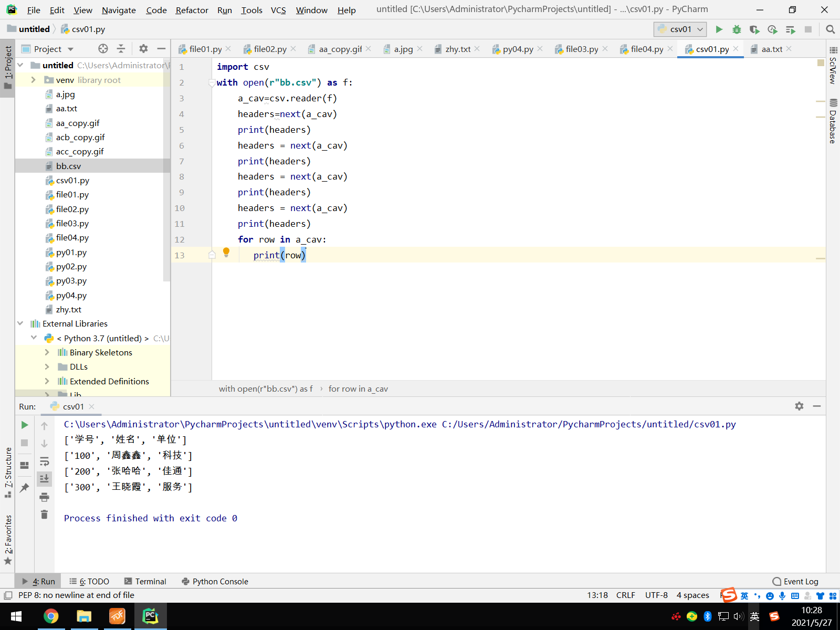Close the csv01 Run tab

(x=91, y=406)
